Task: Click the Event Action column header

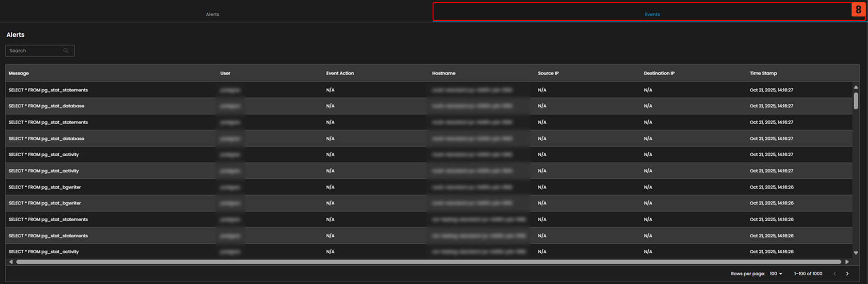Action: click(340, 73)
